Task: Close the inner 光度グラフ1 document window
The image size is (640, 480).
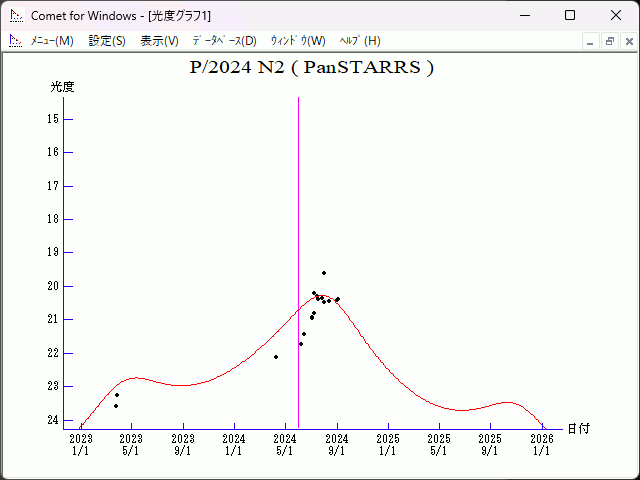Action: [x=627, y=41]
